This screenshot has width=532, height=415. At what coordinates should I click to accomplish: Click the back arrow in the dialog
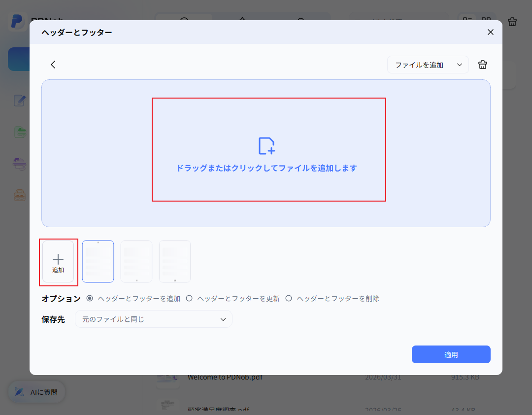53,65
